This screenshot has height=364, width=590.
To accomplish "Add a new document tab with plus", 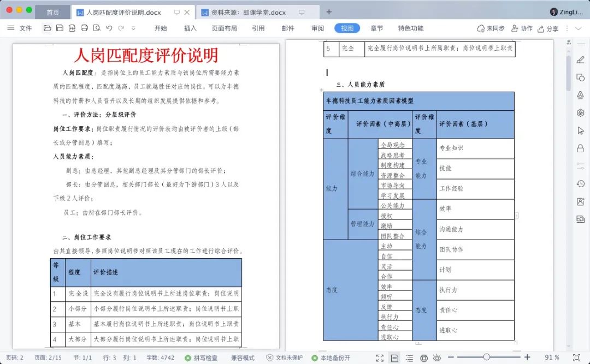I will coord(329,12).
